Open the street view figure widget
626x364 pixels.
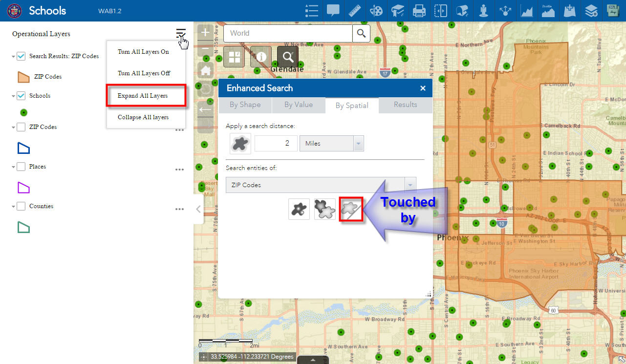click(x=484, y=11)
